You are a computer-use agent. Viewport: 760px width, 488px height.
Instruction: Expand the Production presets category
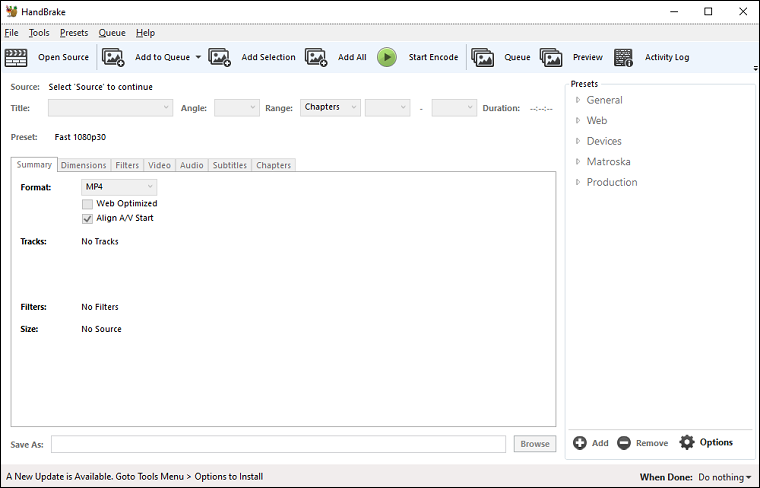[578, 182]
